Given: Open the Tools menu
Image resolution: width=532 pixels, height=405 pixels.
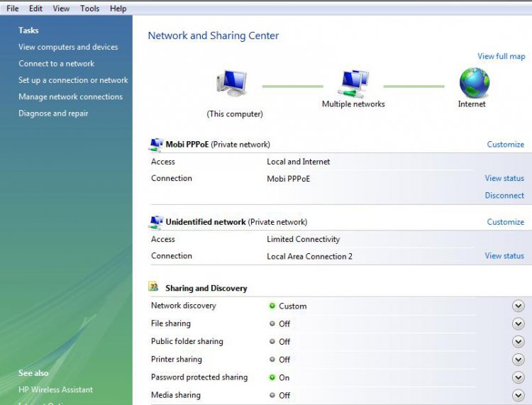Looking at the screenshot, I should 89,9.
